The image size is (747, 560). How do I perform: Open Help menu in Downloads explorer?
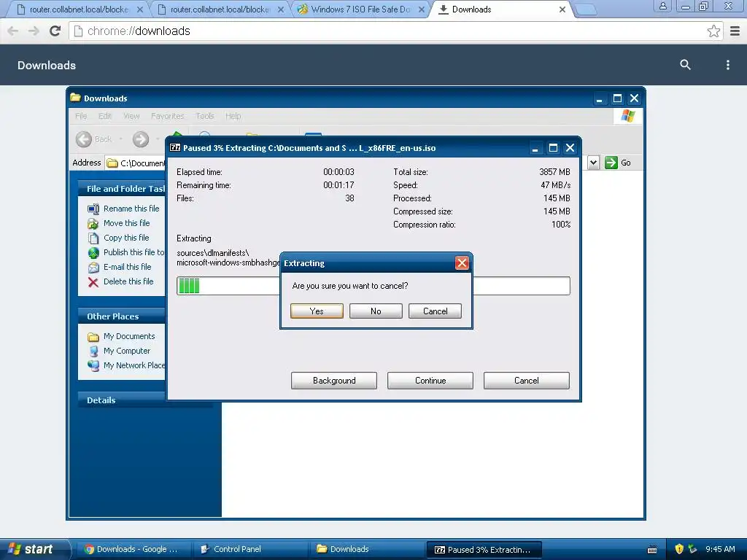(233, 116)
